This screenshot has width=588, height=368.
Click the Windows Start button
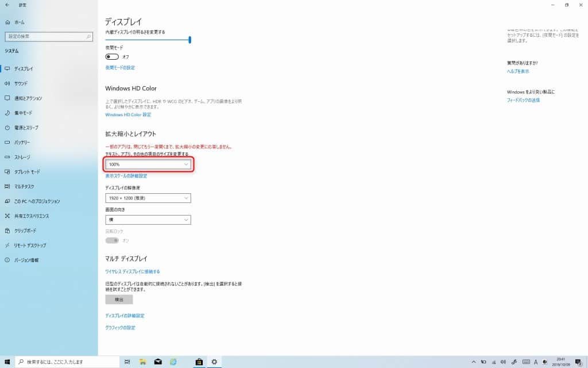pyautogui.click(x=7, y=362)
